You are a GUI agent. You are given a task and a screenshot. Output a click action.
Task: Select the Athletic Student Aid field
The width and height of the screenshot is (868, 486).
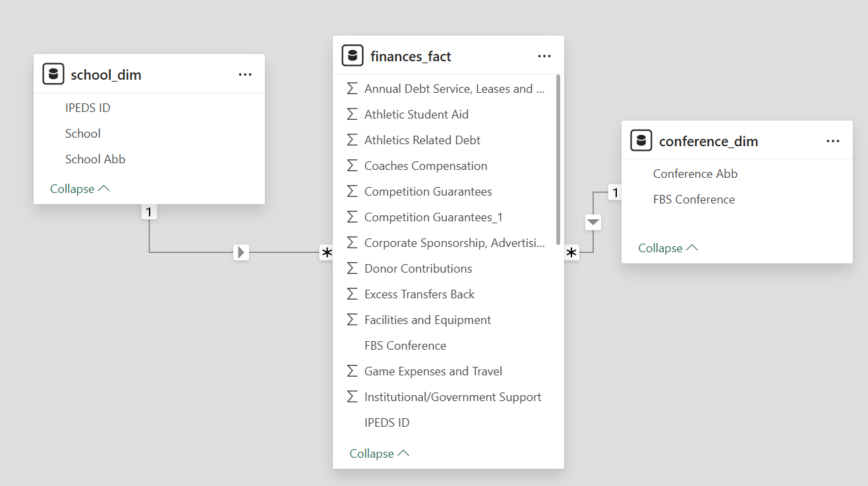[416, 115]
